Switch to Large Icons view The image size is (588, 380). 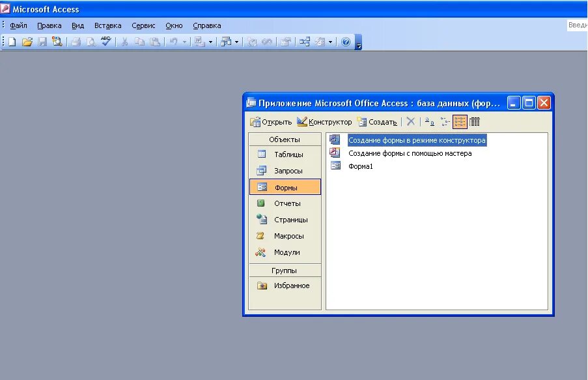(x=430, y=122)
